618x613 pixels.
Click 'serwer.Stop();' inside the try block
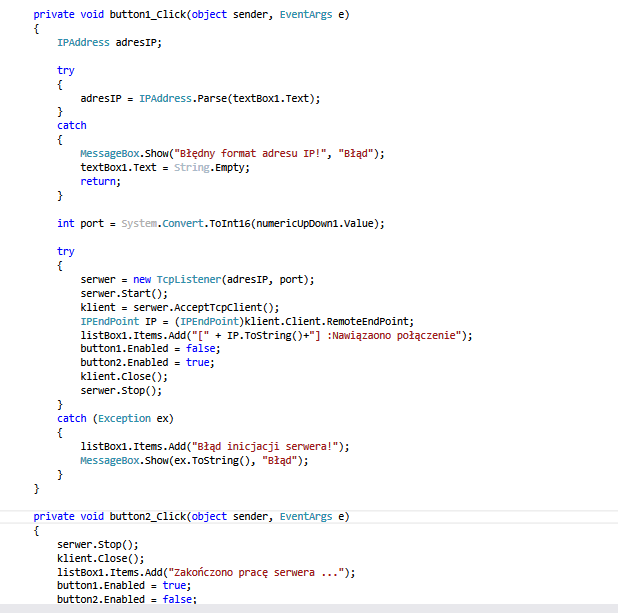[x=121, y=391]
